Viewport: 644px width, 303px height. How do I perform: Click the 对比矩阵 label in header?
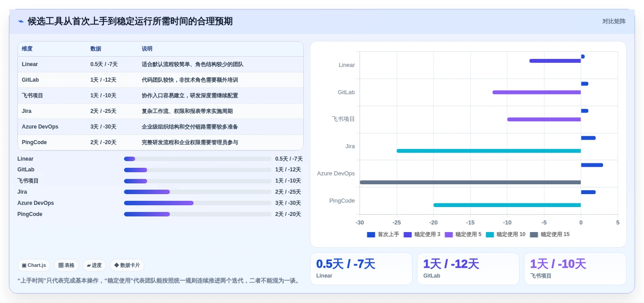[x=614, y=21]
